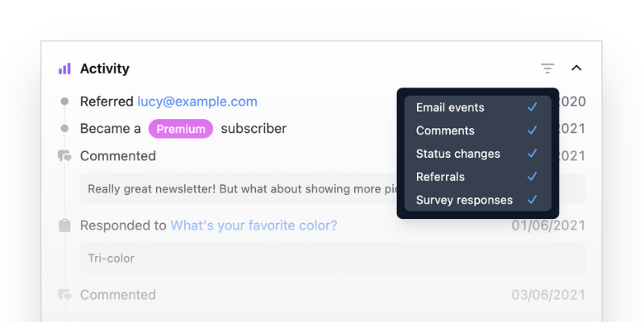Uncheck the Email events checkmark
Viewport: 644px width, 322px height.
[x=532, y=107]
